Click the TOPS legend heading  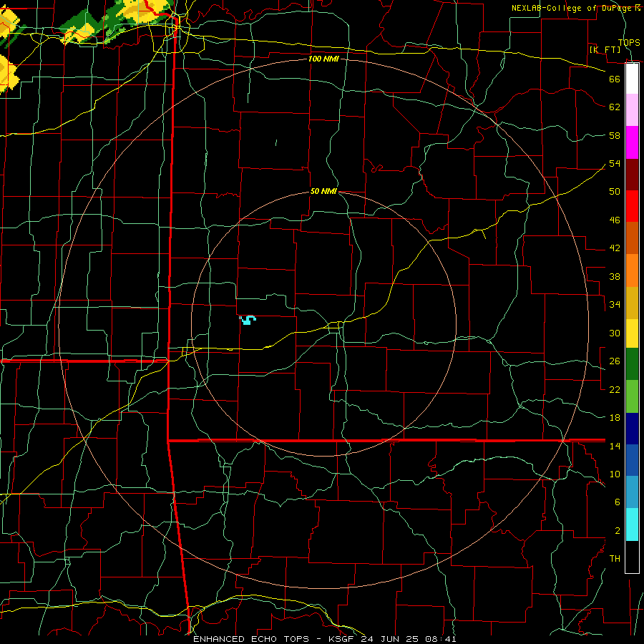pos(629,43)
